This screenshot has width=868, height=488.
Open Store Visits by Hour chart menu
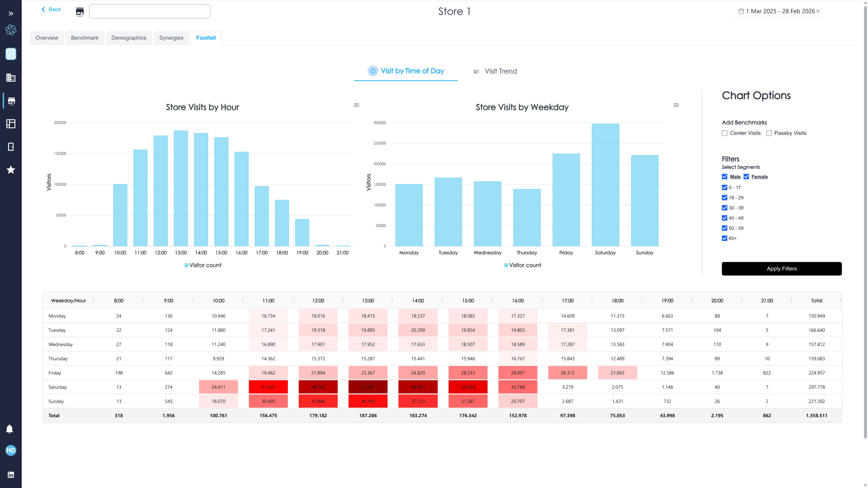(356, 105)
